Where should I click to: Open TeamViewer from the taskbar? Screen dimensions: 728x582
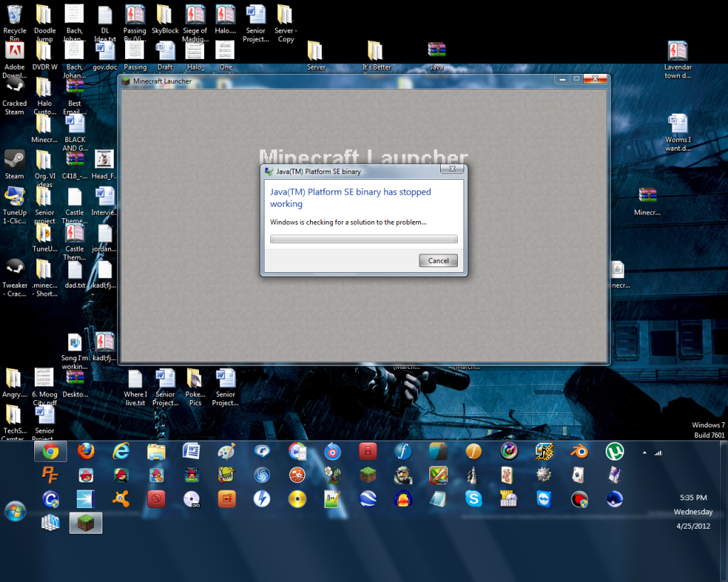[x=544, y=499]
